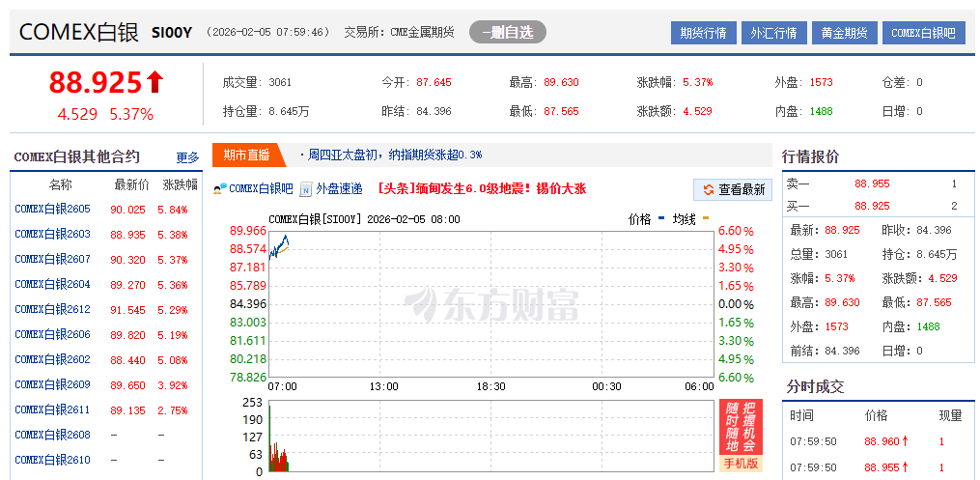Click the 5.84% change value
This screenshot has width=980, height=480.
[x=173, y=210]
